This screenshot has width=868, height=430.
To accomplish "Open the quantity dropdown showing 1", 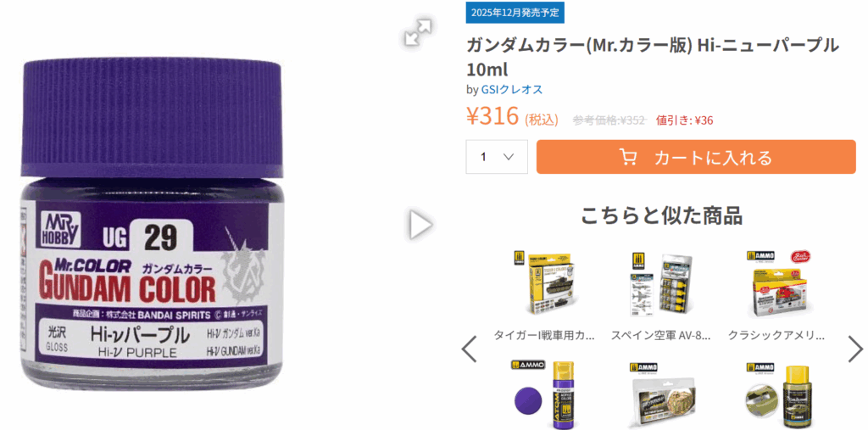I will [x=497, y=157].
